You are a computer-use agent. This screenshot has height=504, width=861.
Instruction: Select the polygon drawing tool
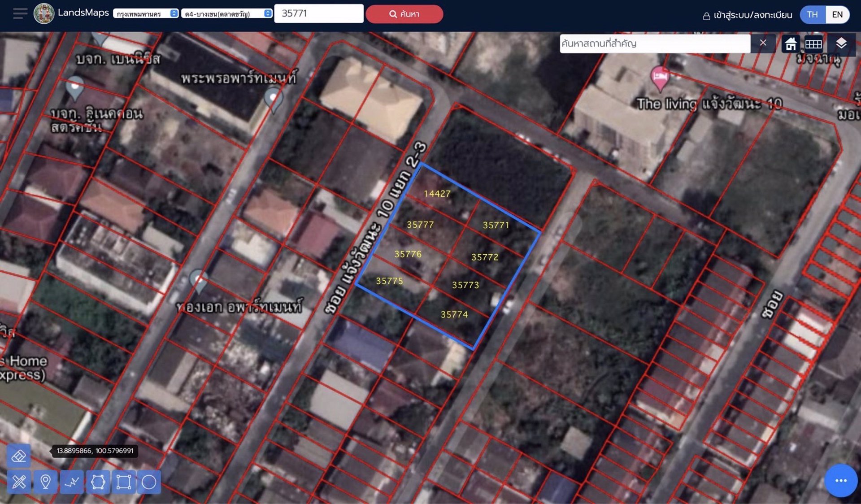[98, 482]
